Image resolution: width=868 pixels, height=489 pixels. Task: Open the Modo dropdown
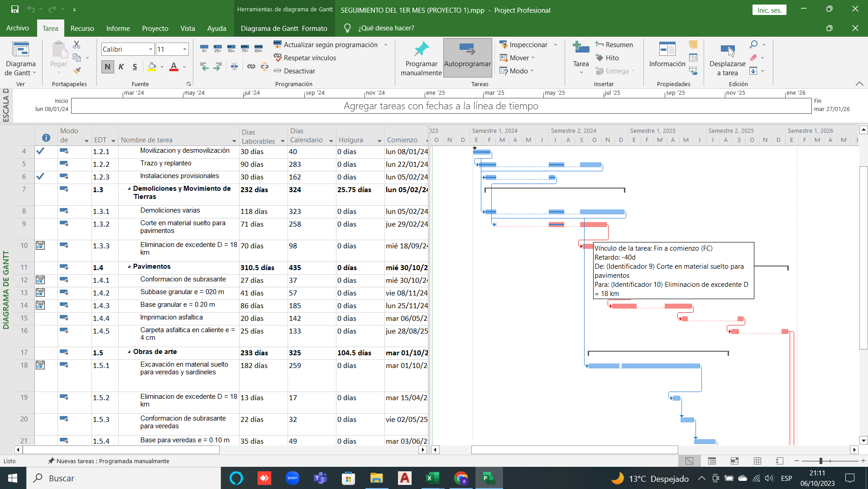click(517, 71)
